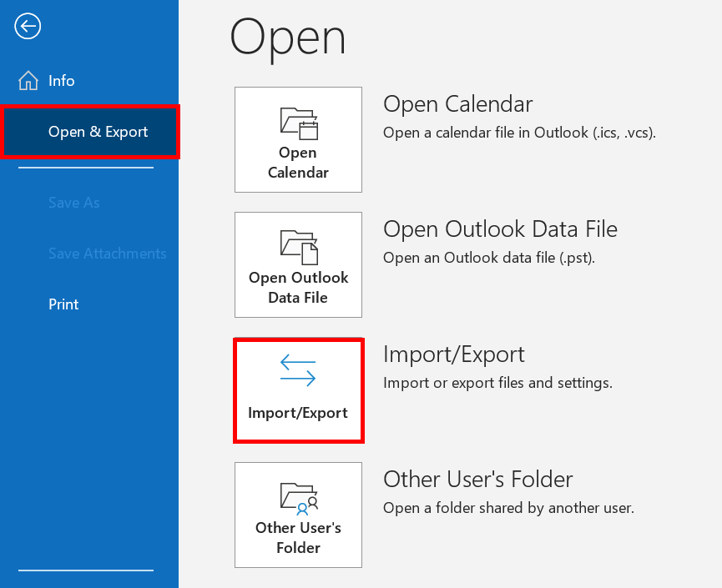Click the grayed-out Save As option
This screenshot has height=588, width=722.
click(x=75, y=203)
